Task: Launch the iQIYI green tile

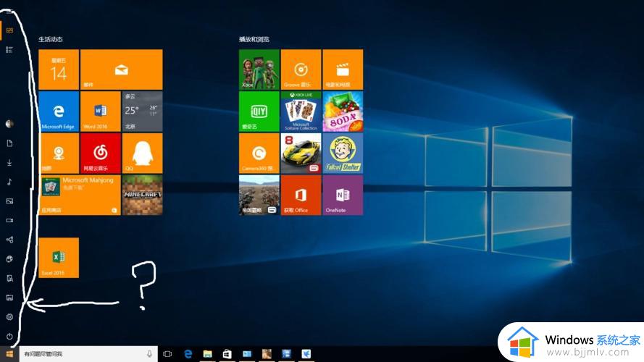Action: pos(259,111)
